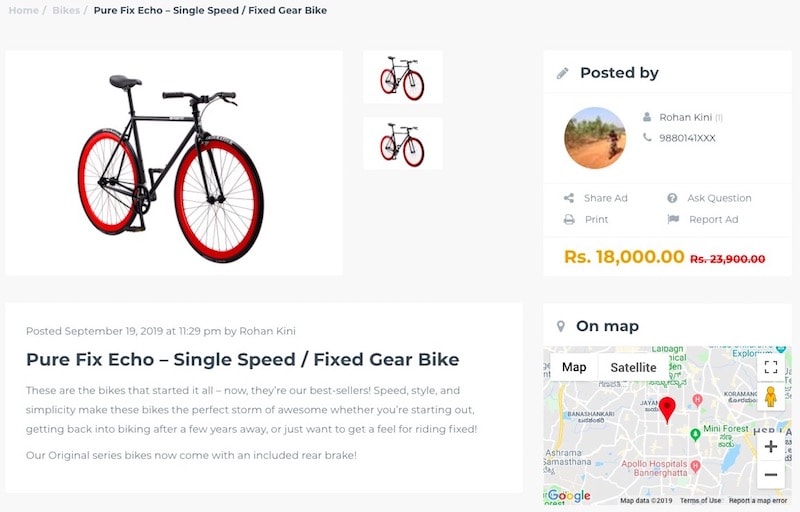Select the first bike thumbnail
This screenshot has width=800, height=512.
[403, 77]
